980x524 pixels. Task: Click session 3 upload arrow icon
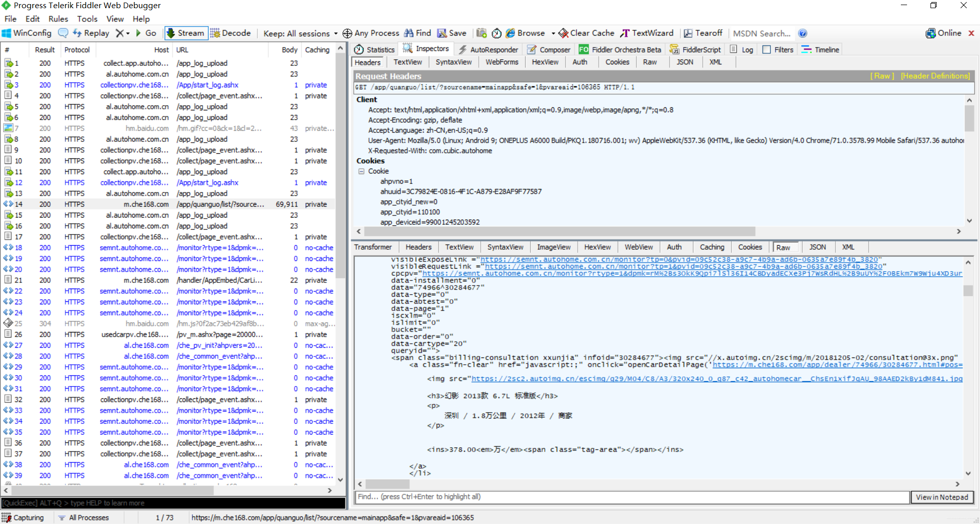[x=8, y=85]
